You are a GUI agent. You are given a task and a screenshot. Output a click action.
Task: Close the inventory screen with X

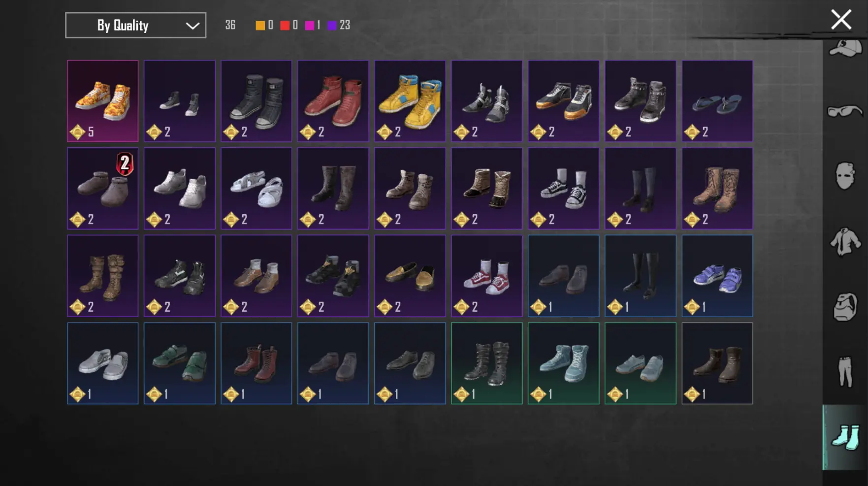click(x=841, y=20)
